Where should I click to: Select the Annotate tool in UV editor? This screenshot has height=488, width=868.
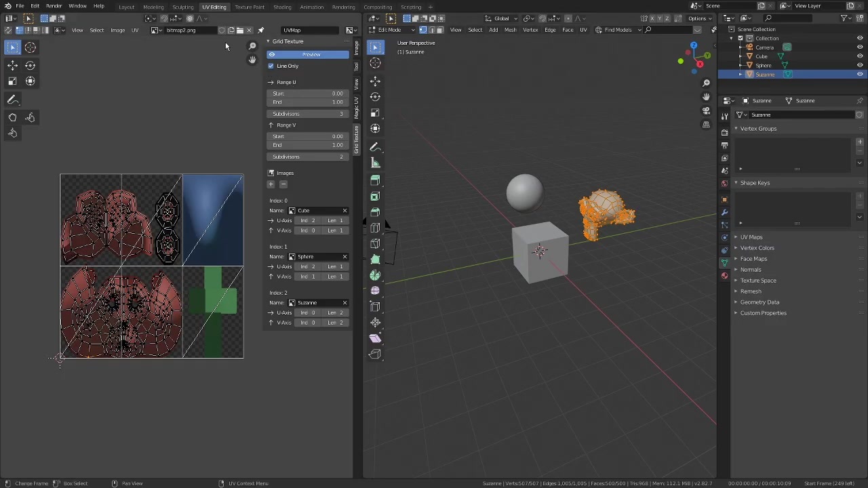tap(12, 100)
